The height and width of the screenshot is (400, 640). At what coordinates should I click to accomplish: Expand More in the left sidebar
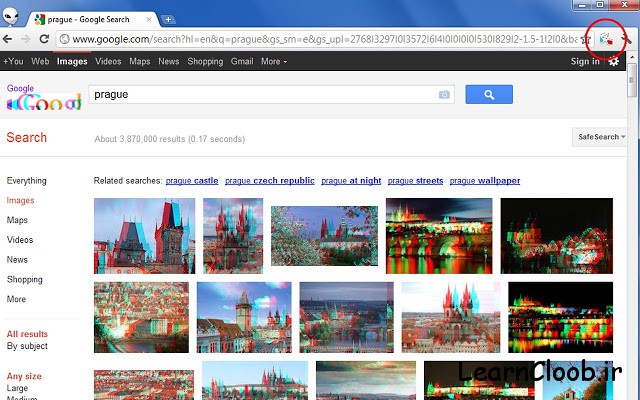16,299
